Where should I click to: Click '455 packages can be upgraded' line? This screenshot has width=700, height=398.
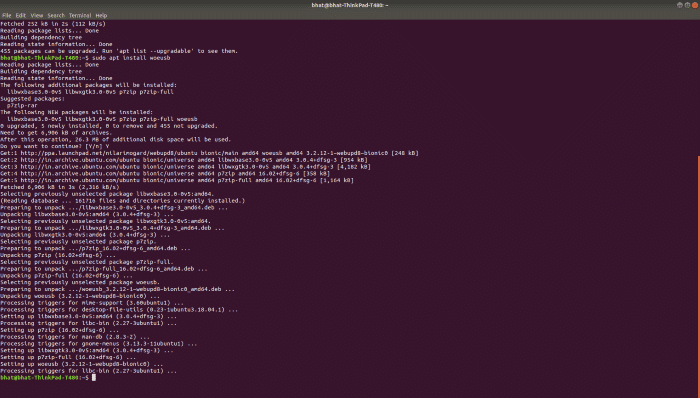(x=119, y=51)
